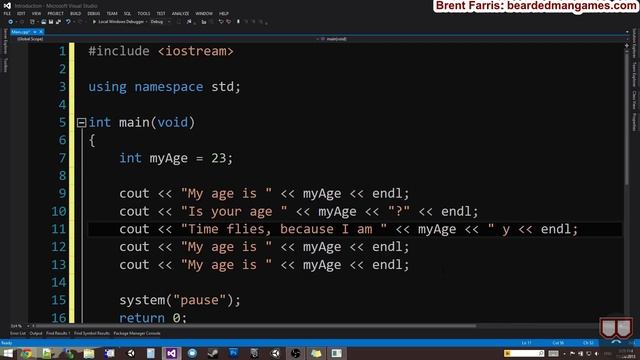Open the DEBUG menu
The image size is (640, 360).
tap(93, 13)
